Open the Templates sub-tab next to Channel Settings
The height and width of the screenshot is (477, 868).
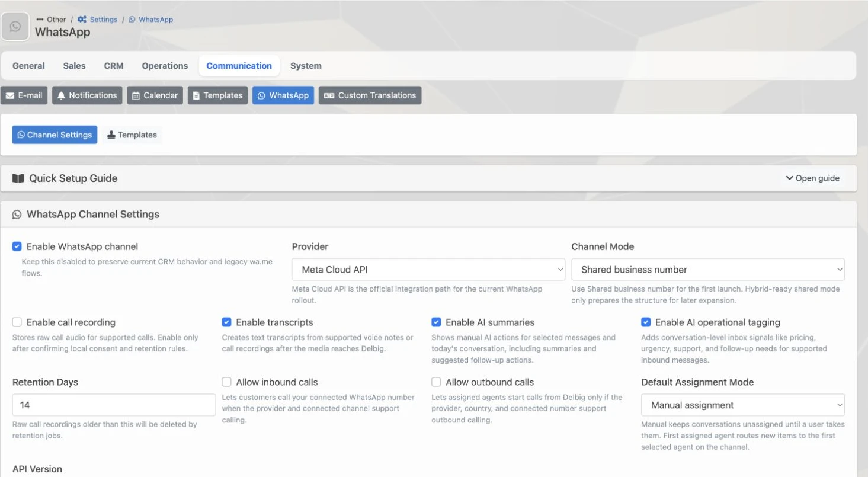point(132,135)
